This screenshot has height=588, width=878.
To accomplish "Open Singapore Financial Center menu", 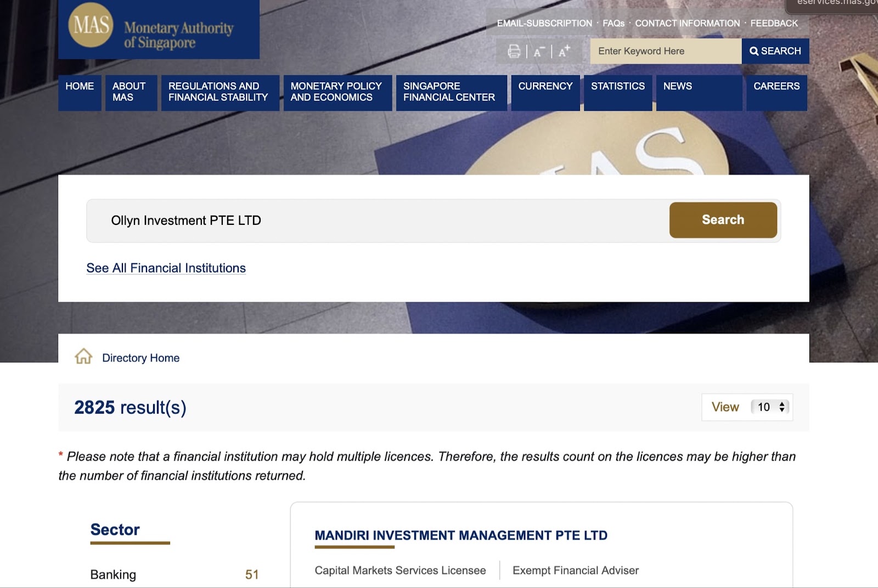I will pos(451,93).
